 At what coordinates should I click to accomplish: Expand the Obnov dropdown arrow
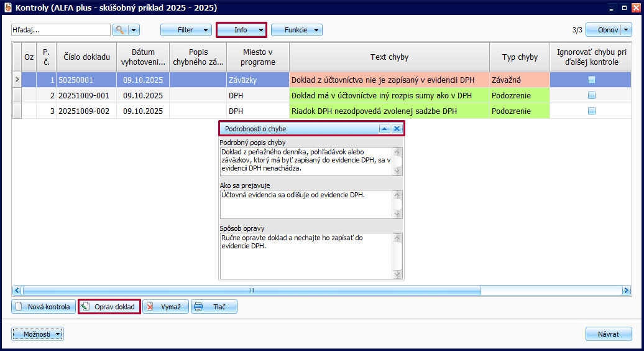[625, 30]
